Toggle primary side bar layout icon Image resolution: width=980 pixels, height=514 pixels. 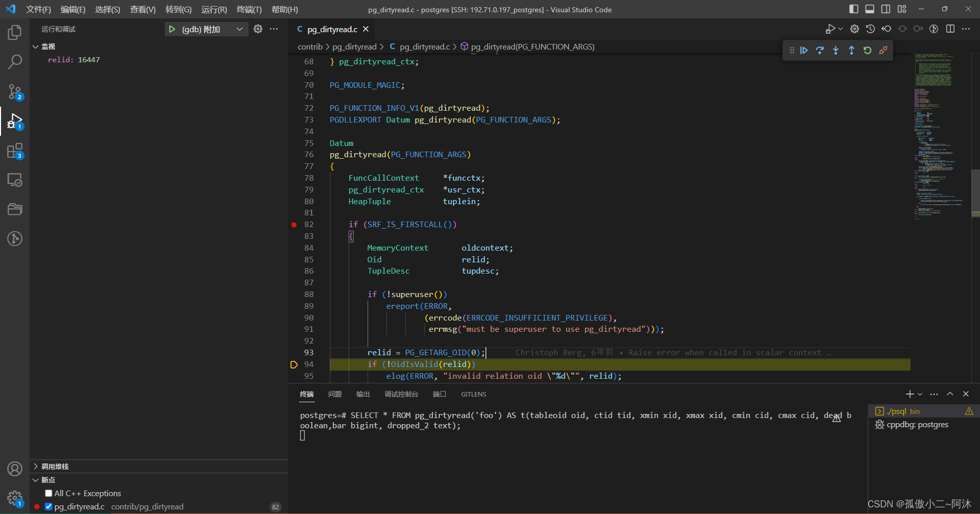tap(853, 9)
